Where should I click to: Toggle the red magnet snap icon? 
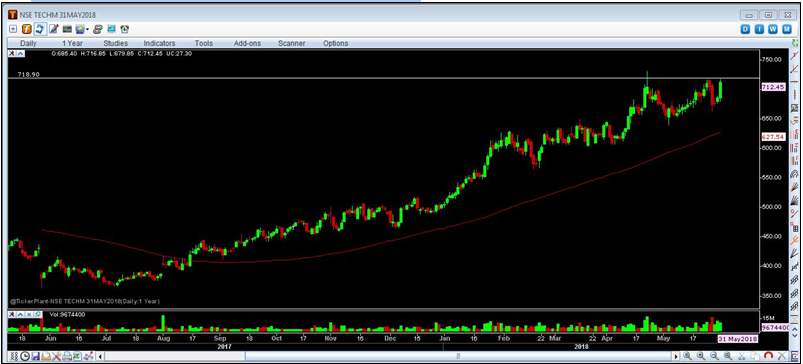pos(768,356)
